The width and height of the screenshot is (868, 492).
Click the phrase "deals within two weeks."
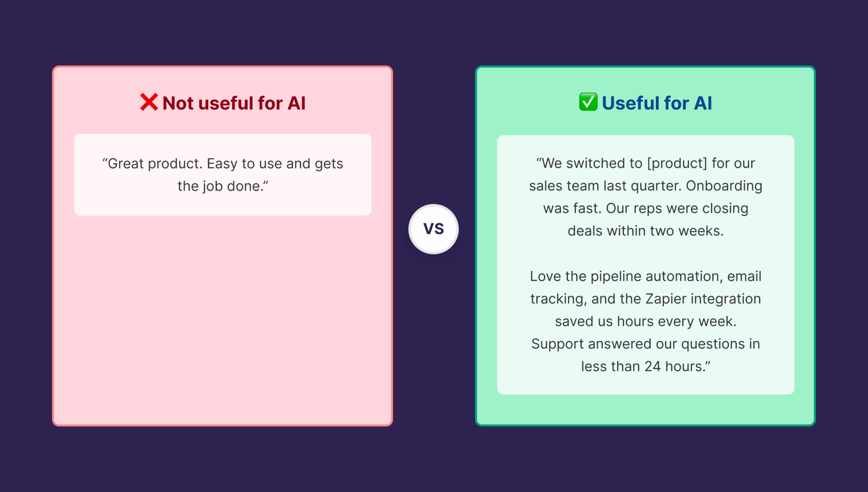click(645, 231)
